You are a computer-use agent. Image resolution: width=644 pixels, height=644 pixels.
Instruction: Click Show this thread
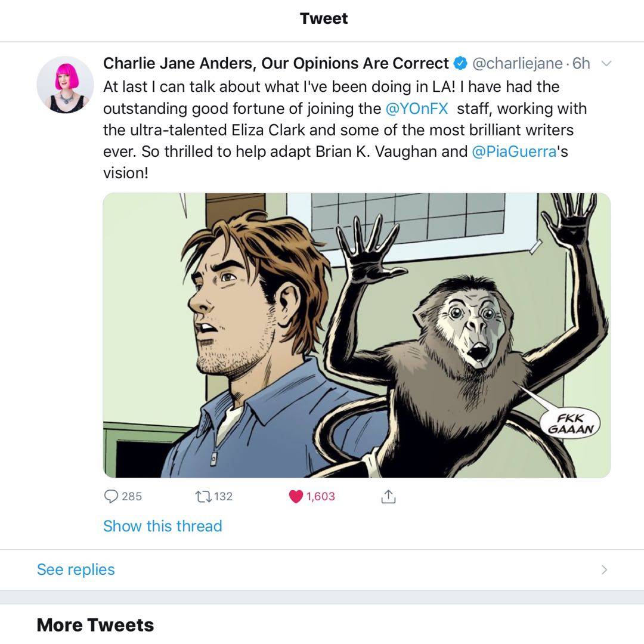coord(162,526)
